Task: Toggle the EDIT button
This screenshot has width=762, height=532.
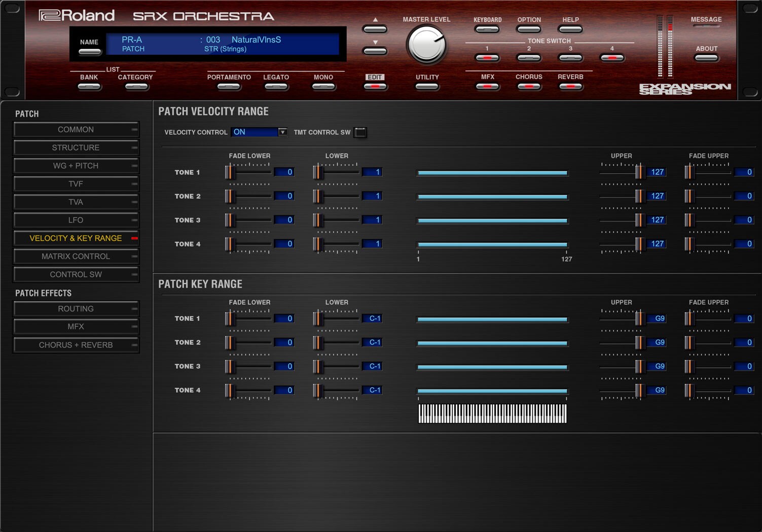Action: click(375, 87)
